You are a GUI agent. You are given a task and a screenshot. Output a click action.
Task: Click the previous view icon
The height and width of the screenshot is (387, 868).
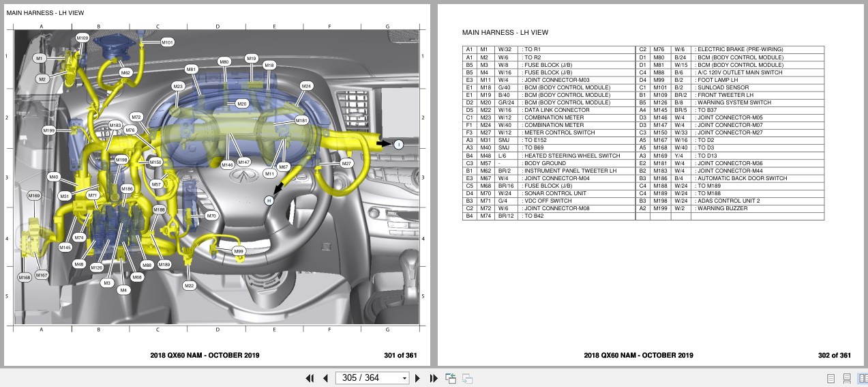click(451, 378)
